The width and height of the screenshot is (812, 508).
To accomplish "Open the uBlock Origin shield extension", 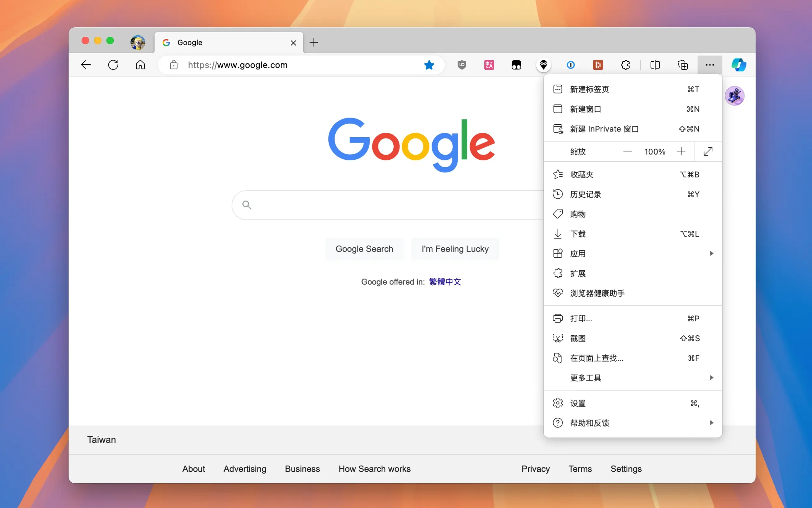I will 462,65.
